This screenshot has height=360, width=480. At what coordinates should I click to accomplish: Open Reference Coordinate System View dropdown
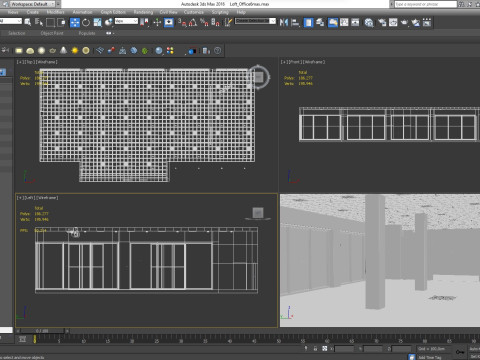[126, 21]
